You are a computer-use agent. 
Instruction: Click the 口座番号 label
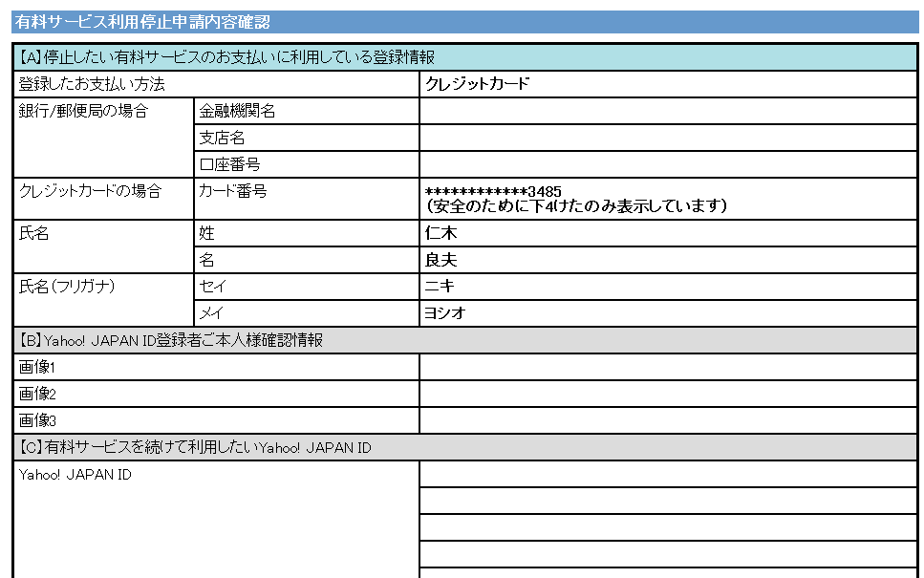pos(229,164)
